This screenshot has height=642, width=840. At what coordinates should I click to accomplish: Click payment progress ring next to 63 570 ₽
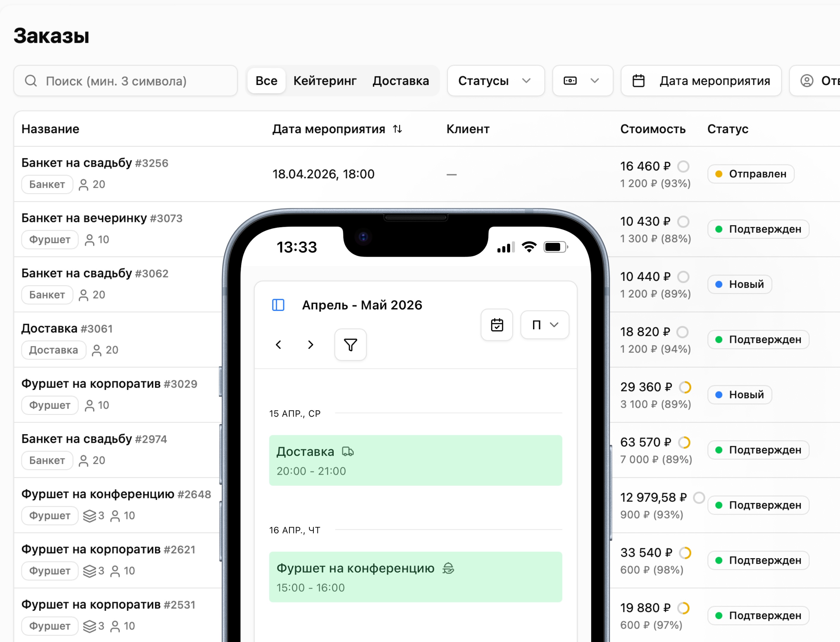coord(684,442)
